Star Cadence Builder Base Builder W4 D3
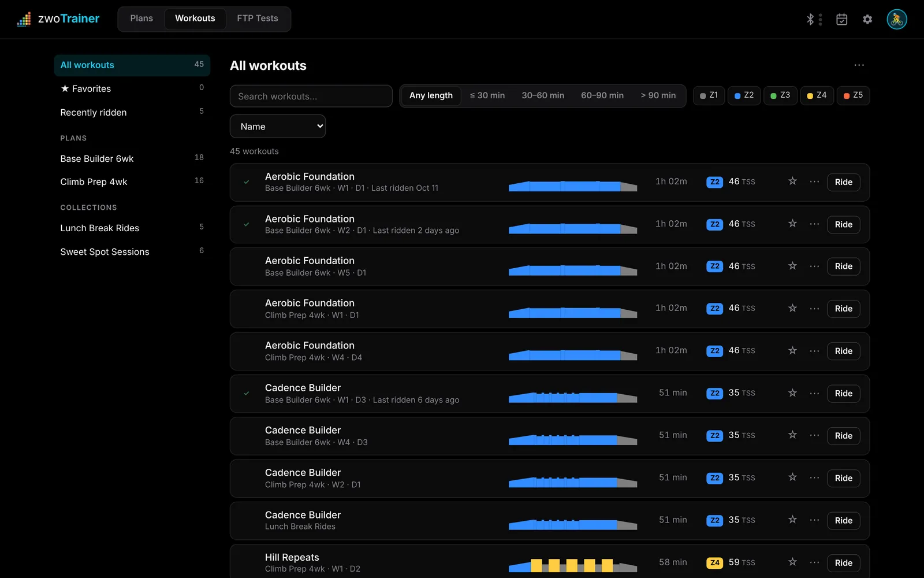This screenshot has height=578, width=924. click(792, 435)
